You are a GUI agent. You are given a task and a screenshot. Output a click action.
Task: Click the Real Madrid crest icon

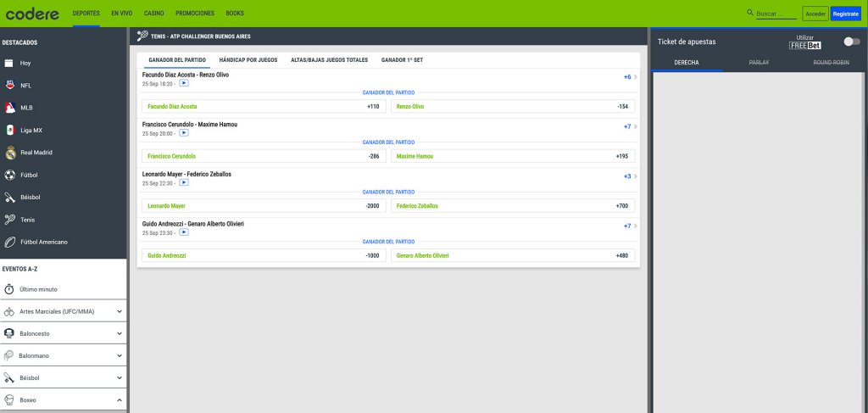(10, 153)
